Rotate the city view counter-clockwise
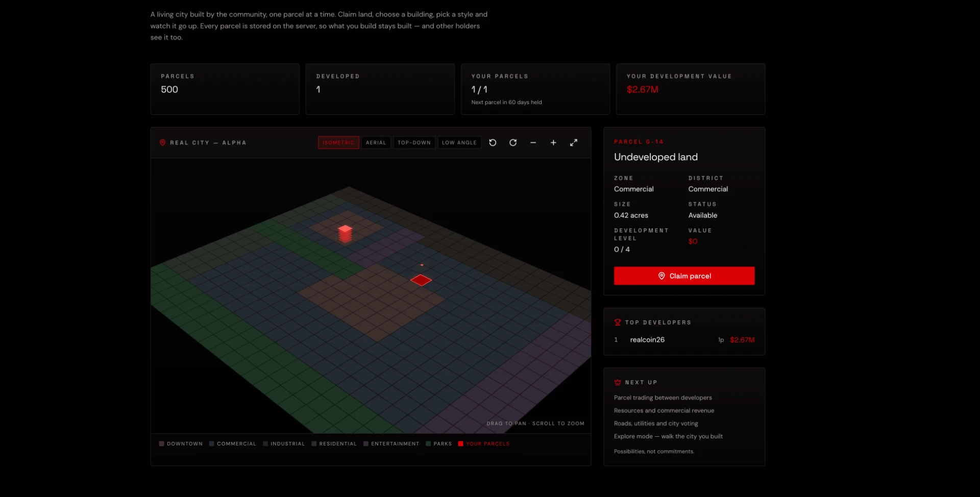 click(493, 143)
